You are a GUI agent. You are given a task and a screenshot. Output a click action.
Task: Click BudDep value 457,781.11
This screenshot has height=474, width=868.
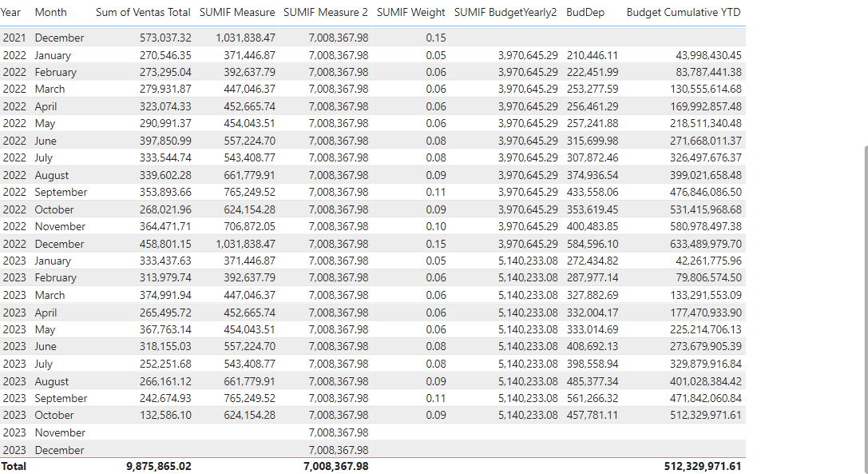[x=593, y=415]
